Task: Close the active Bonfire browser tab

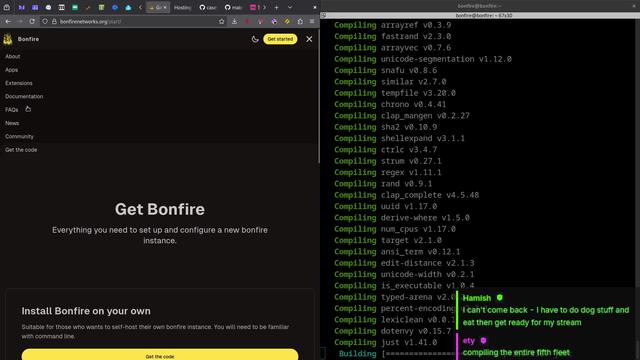Action: pos(165,7)
